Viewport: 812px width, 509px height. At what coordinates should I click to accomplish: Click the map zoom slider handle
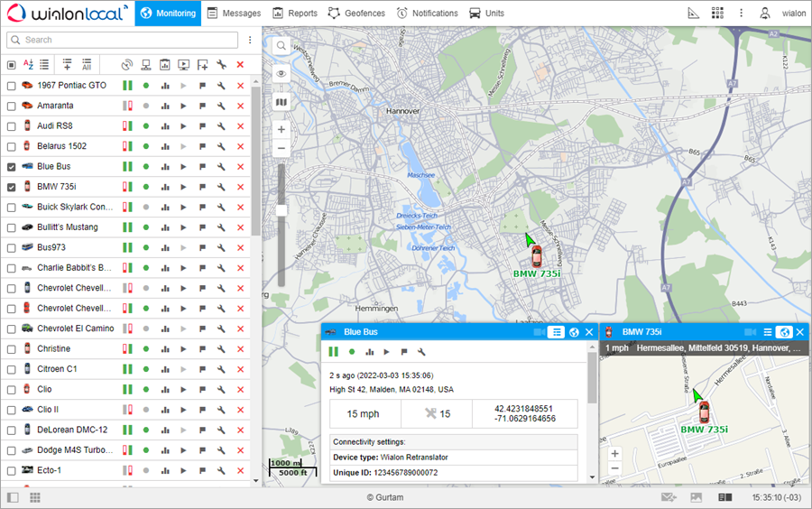coord(281,210)
